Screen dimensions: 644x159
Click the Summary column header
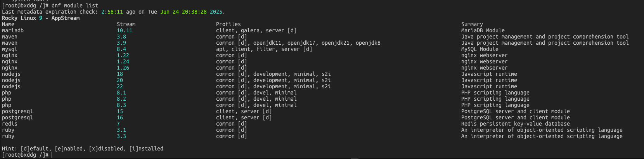click(472, 24)
